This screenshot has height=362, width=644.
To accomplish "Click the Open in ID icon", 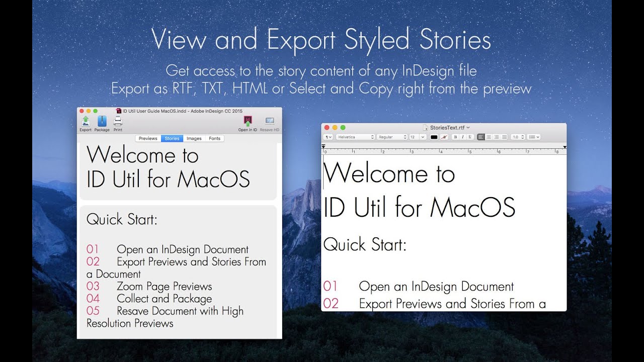I will tap(248, 121).
